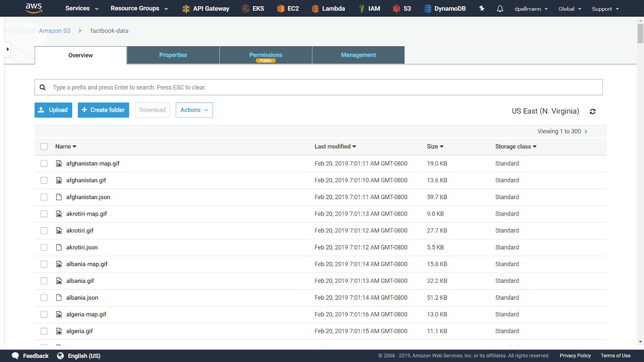Open the API Gateway service icon
Viewport: 644px width, 362px height.
click(x=206, y=8)
